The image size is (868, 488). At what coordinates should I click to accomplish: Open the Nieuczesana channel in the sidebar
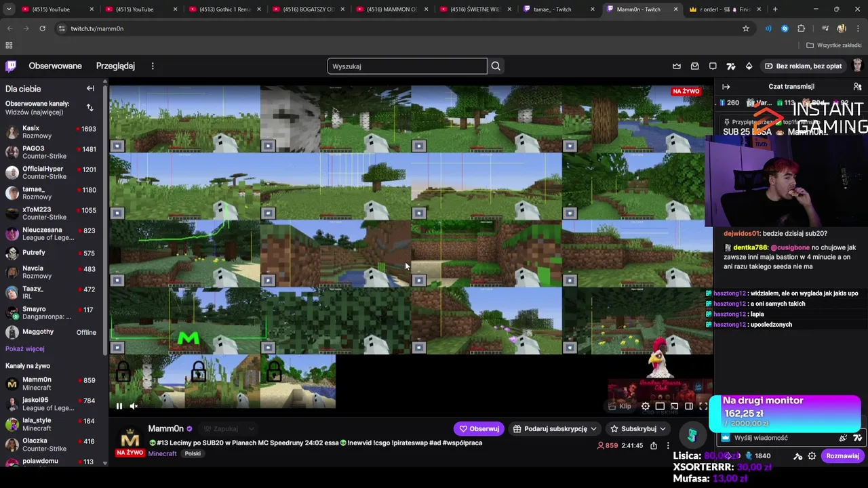coord(52,234)
